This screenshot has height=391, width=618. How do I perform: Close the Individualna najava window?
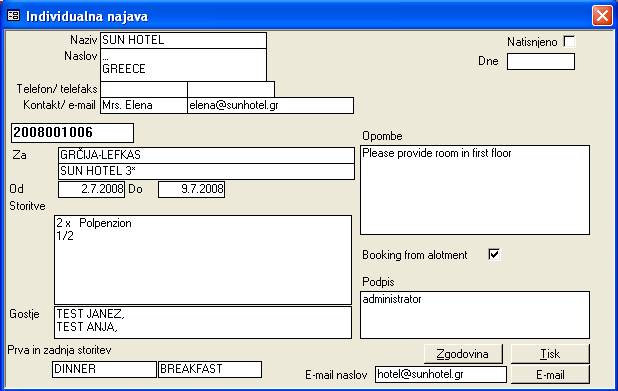(602, 16)
